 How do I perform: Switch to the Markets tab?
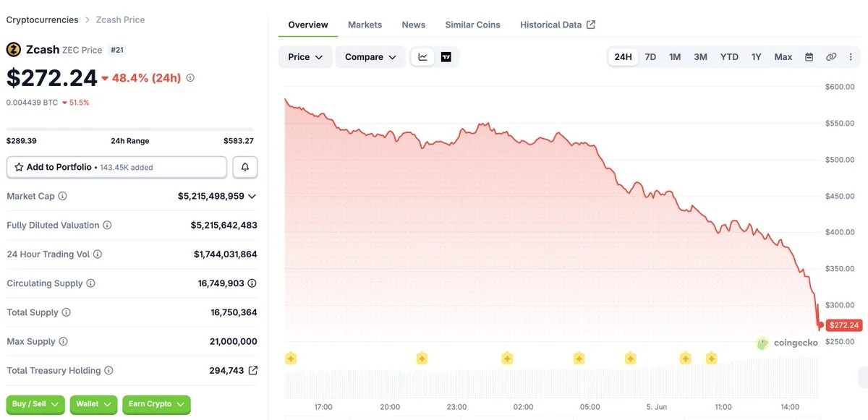365,25
